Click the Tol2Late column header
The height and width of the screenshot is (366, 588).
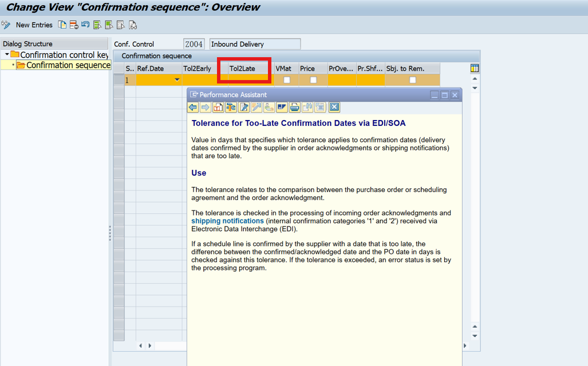pyautogui.click(x=251, y=69)
